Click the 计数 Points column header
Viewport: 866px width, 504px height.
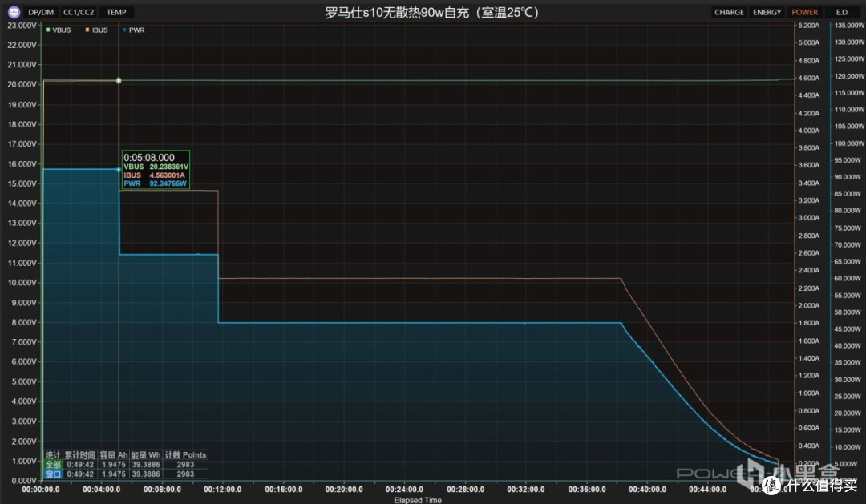click(x=185, y=455)
